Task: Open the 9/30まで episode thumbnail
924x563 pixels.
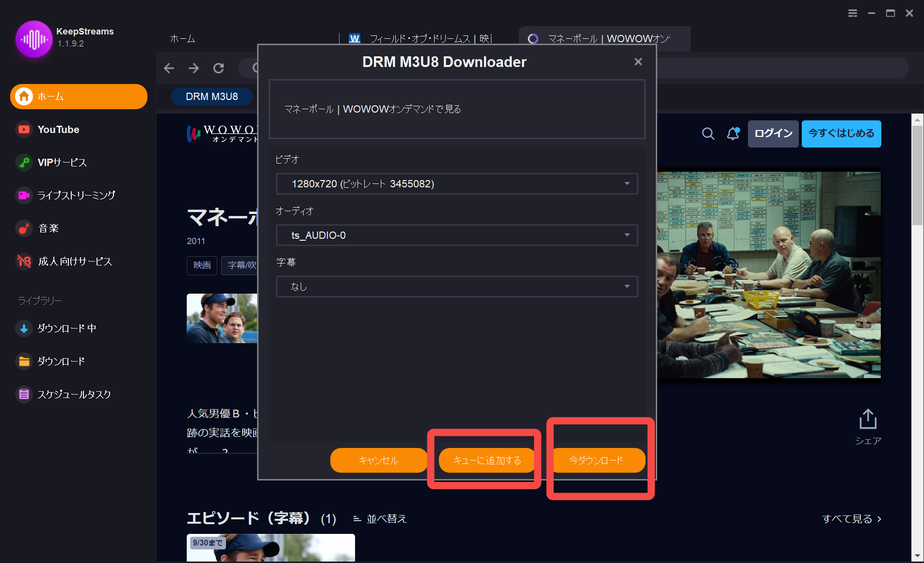Action: pyautogui.click(x=271, y=547)
